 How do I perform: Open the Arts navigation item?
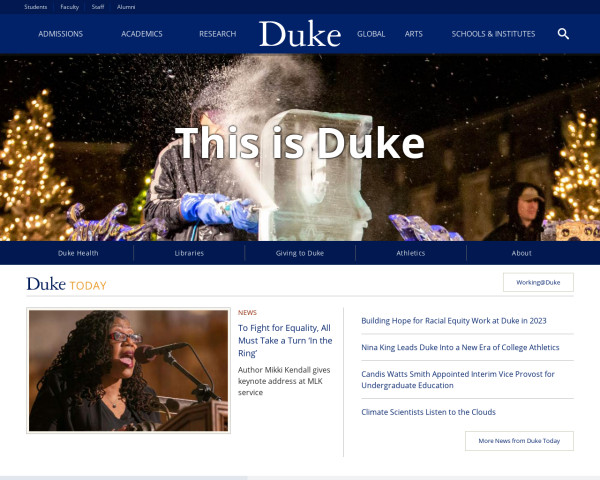tap(414, 34)
